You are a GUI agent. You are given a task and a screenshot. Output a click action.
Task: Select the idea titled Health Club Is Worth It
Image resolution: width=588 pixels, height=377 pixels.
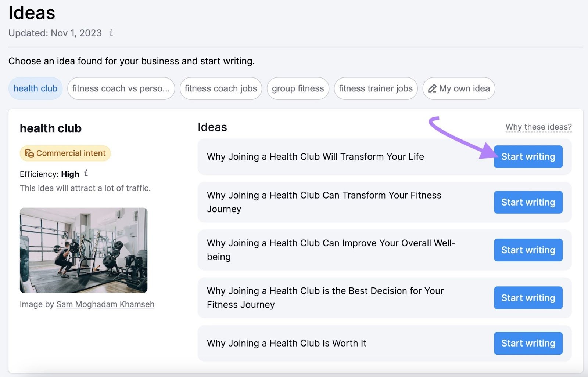click(286, 343)
